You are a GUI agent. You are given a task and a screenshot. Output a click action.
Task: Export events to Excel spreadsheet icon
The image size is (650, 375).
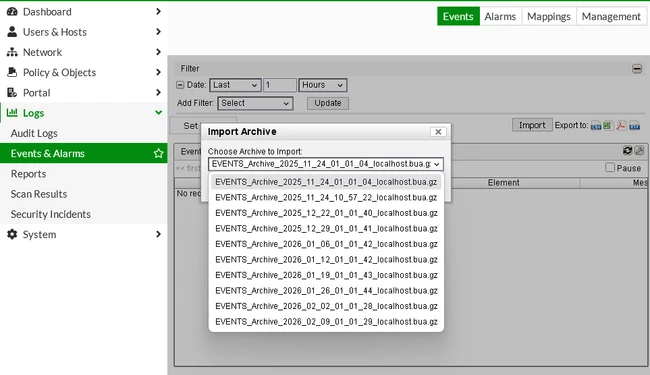(x=608, y=126)
